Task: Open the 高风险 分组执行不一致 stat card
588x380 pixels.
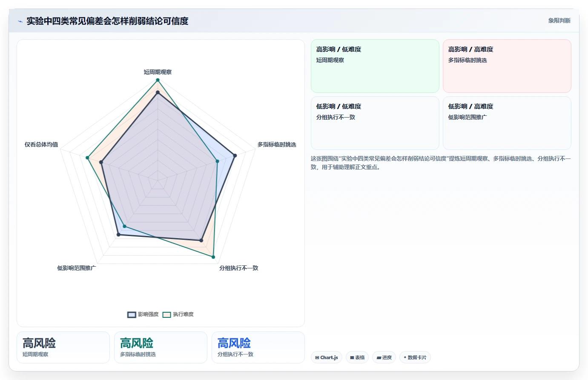Action: tap(258, 347)
